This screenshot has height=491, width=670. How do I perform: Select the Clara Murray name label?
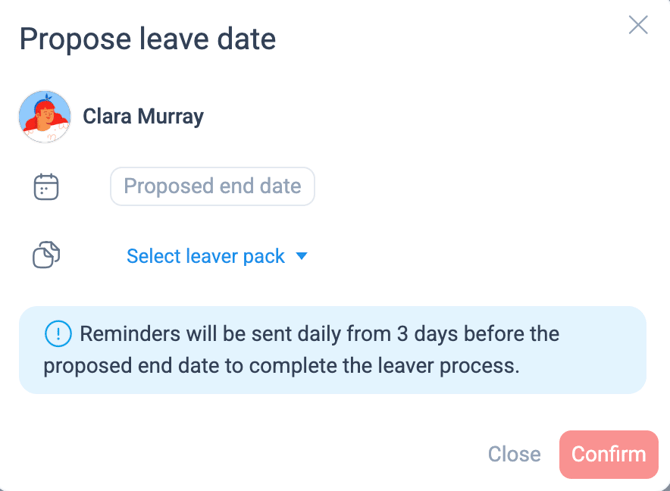click(x=143, y=117)
